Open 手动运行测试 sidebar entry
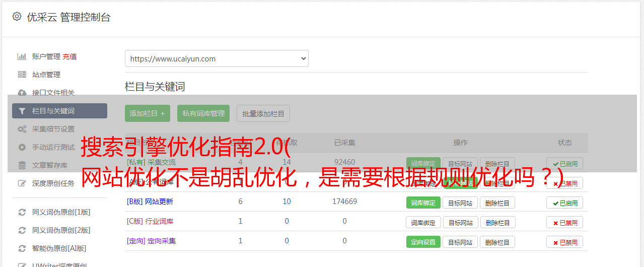644x267 pixels. [x=53, y=147]
